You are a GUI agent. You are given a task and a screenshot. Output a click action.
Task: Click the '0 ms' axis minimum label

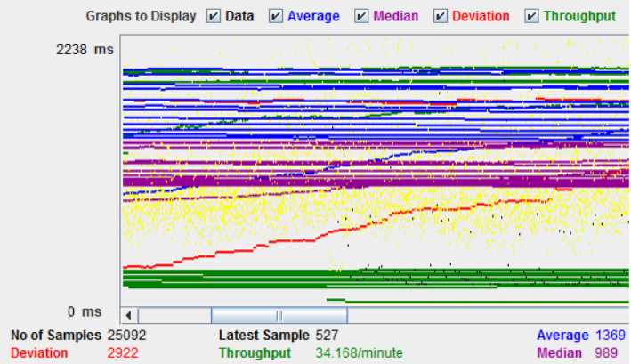(85, 311)
